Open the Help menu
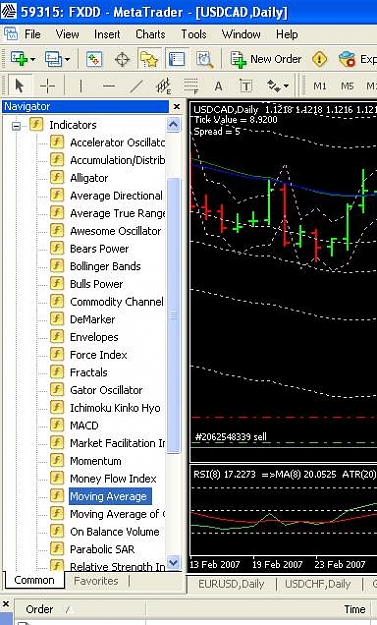 [287, 34]
